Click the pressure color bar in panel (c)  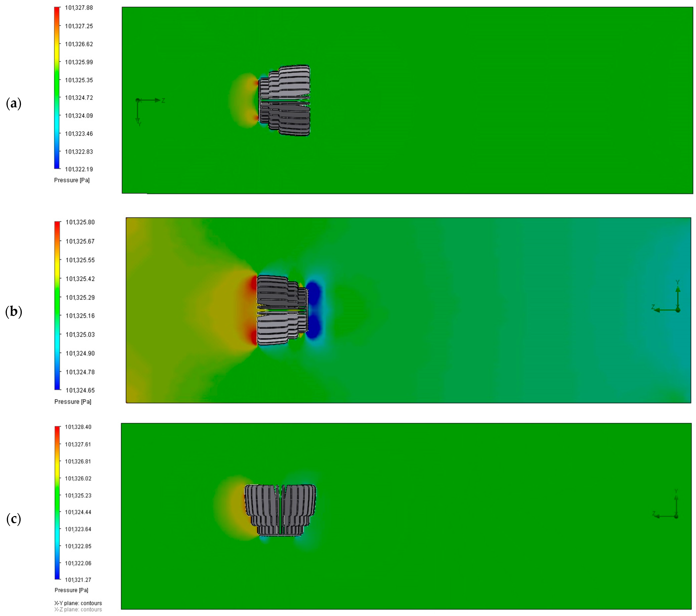pos(57,503)
